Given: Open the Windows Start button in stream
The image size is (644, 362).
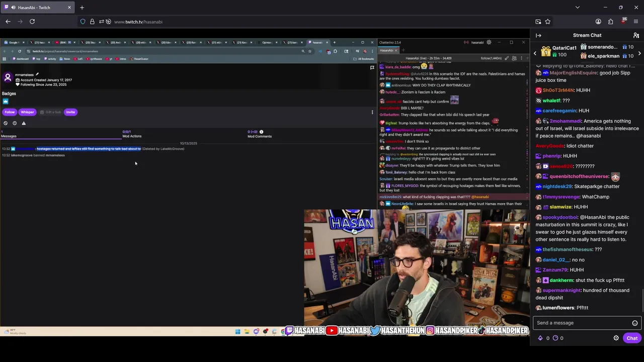Looking at the screenshot, I should pos(237,331).
